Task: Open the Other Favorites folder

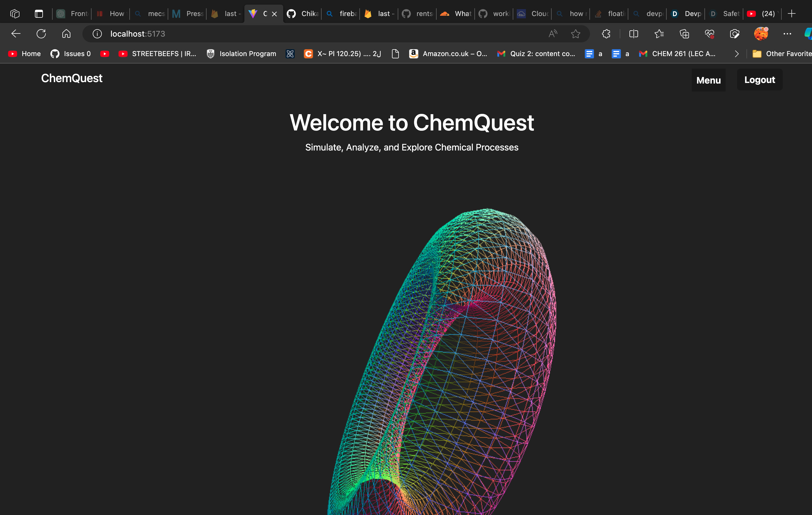Action: (782, 54)
